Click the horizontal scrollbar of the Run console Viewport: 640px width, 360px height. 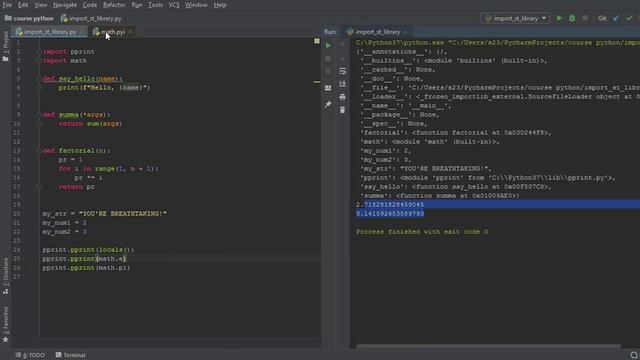tap(488, 346)
